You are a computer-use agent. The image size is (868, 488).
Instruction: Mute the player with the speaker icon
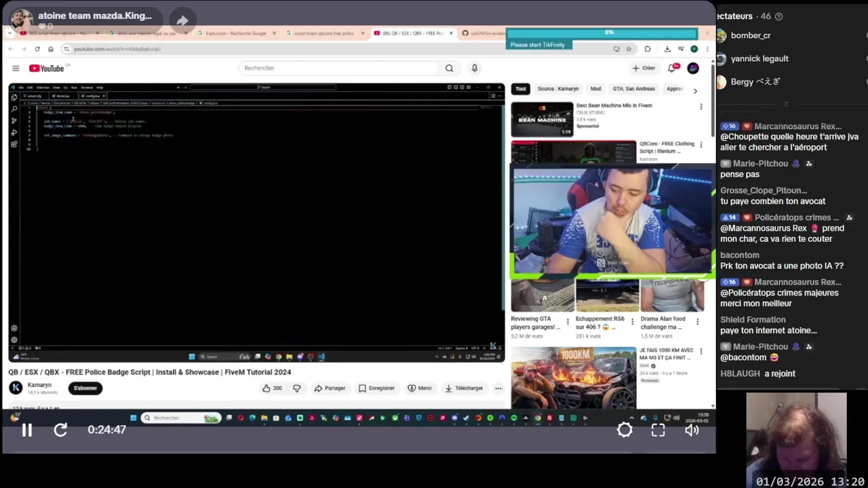pos(691,430)
